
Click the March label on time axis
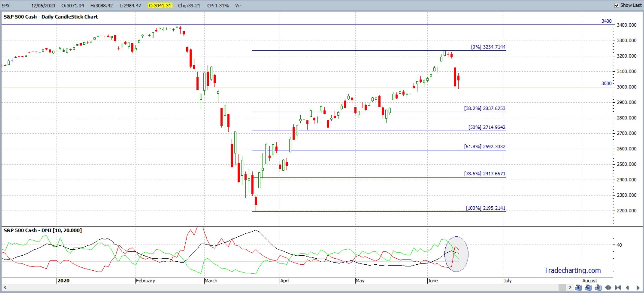pos(211,281)
